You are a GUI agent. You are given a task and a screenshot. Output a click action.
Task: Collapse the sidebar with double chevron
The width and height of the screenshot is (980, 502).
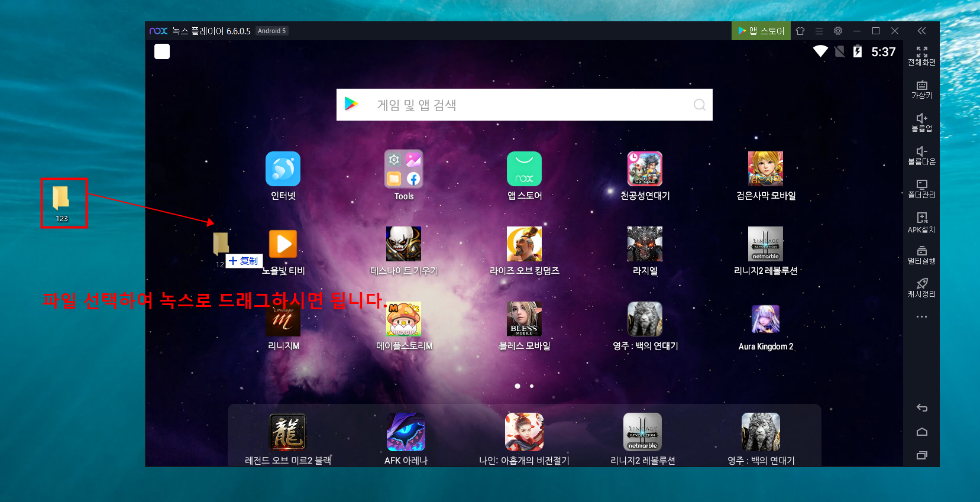pos(921,31)
